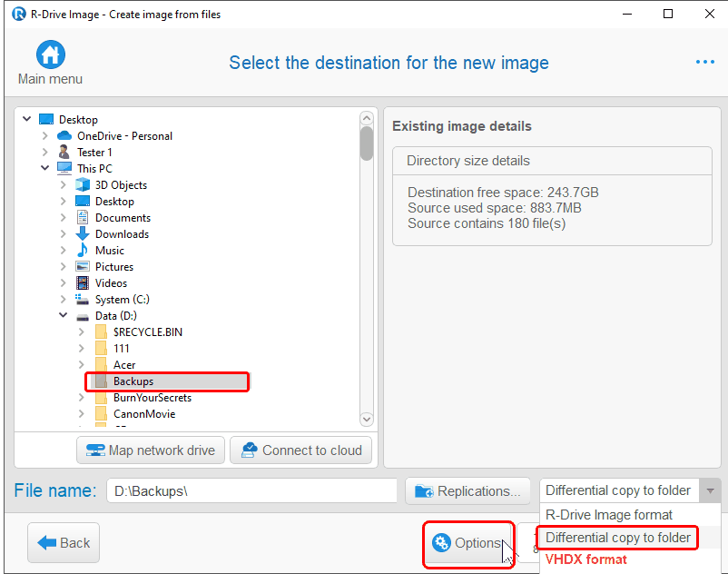
Task: Click the Downloads arrow icon
Action: coord(83,234)
